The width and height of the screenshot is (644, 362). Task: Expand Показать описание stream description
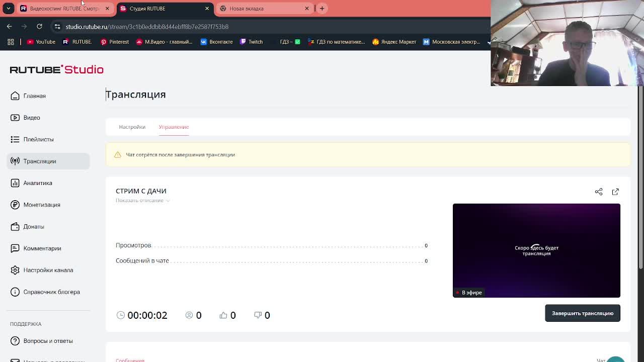[143, 200]
